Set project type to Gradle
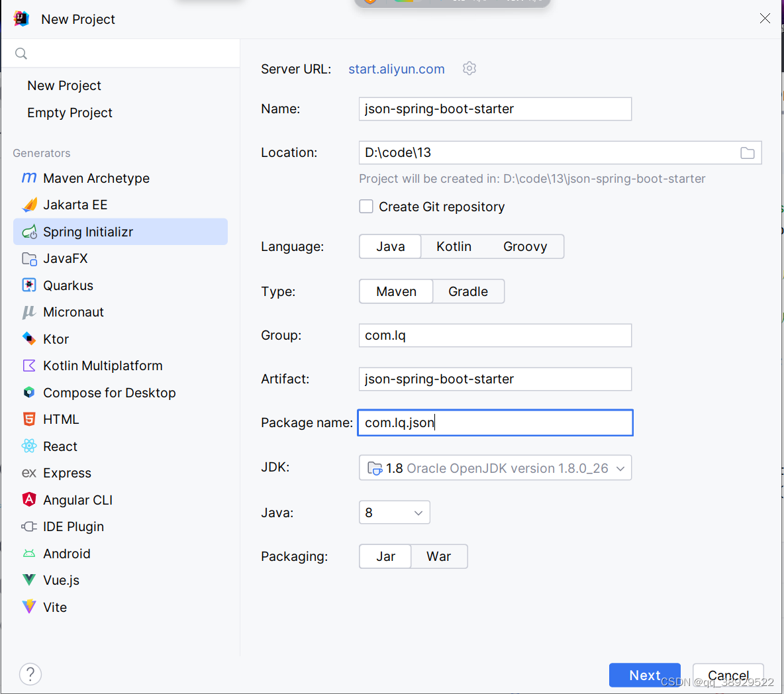 coord(468,291)
